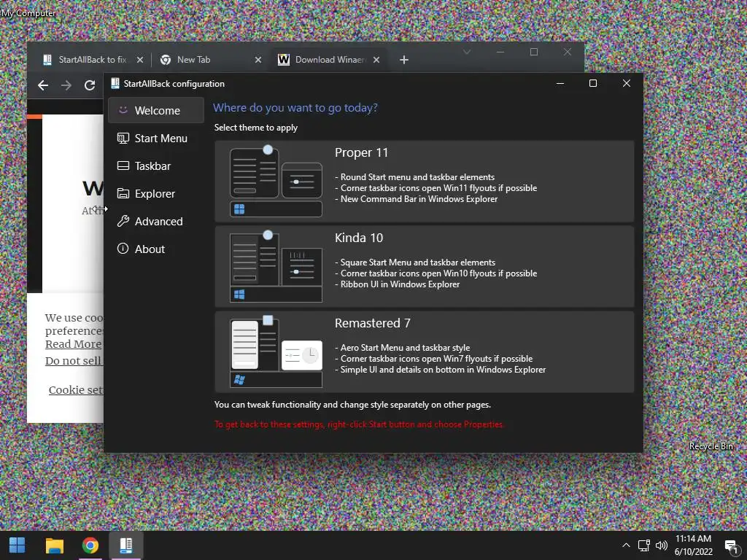Apply the Proper 11 theme
This screenshot has height=560, width=747.
pyautogui.click(x=425, y=182)
